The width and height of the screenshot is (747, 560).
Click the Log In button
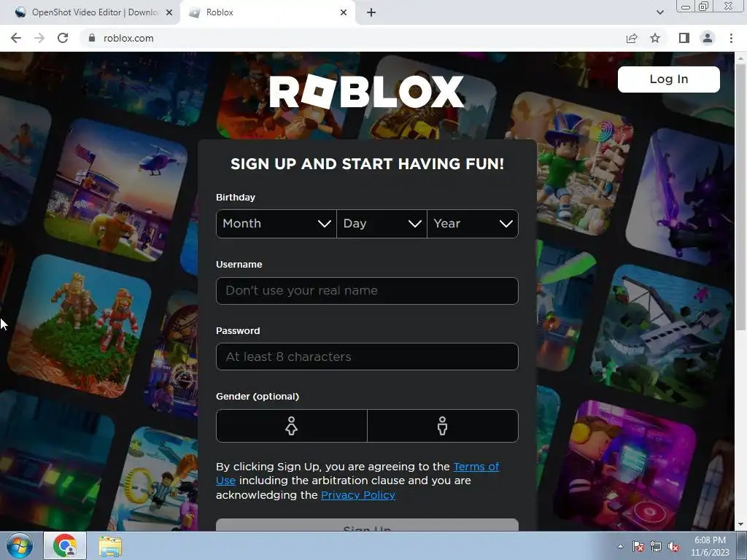point(668,79)
